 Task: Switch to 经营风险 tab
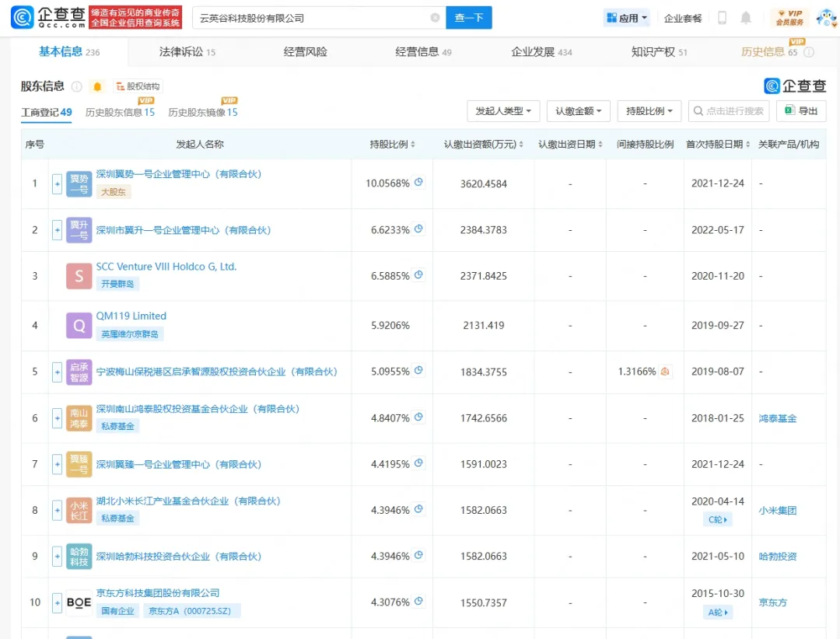tap(305, 52)
